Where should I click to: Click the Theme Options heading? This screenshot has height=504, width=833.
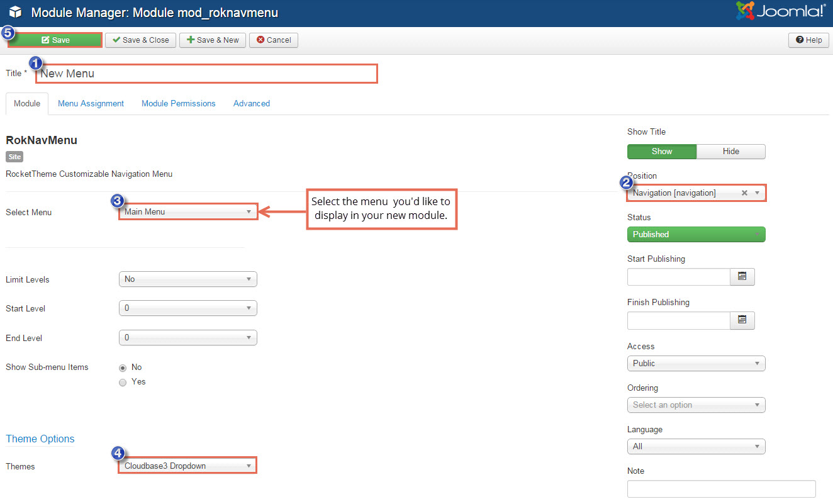[x=40, y=439]
